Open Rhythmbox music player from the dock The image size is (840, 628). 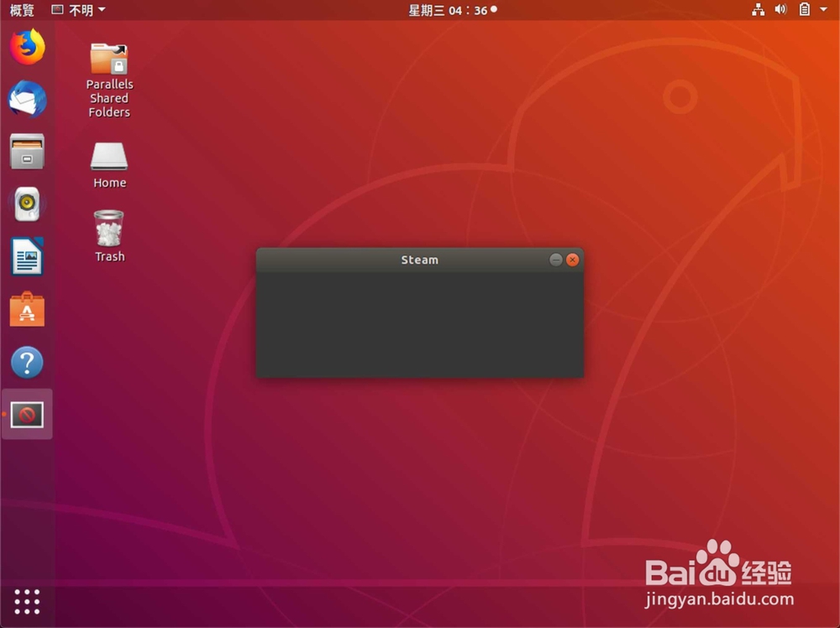(26, 204)
